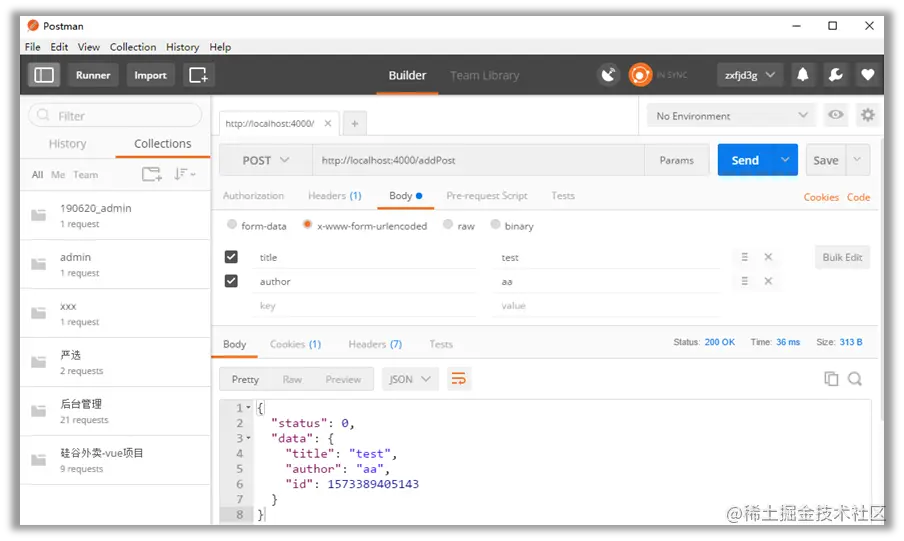This screenshot has width=904, height=541.
Task: Open zxfjd3g account dropdown
Action: 749,75
